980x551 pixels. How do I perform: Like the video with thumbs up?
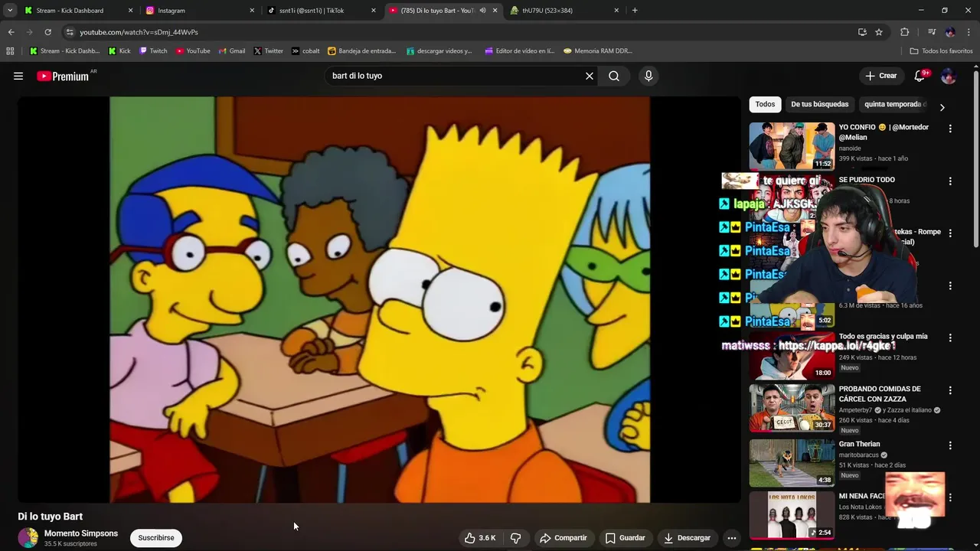pos(480,538)
